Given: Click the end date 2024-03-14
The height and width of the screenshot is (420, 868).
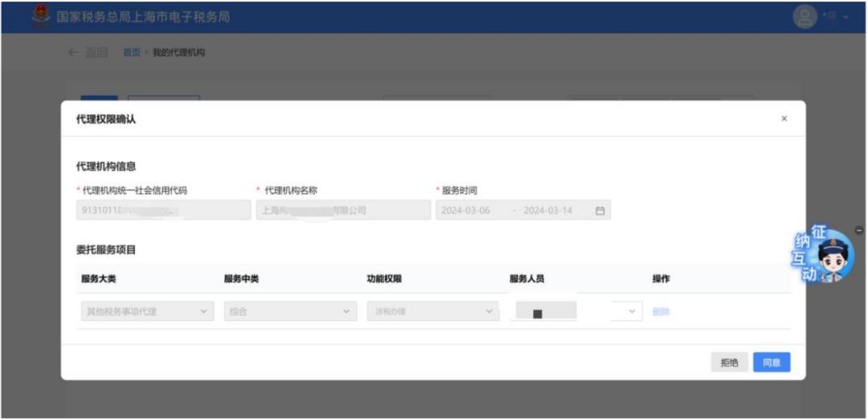Looking at the screenshot, I should [548, 211].
